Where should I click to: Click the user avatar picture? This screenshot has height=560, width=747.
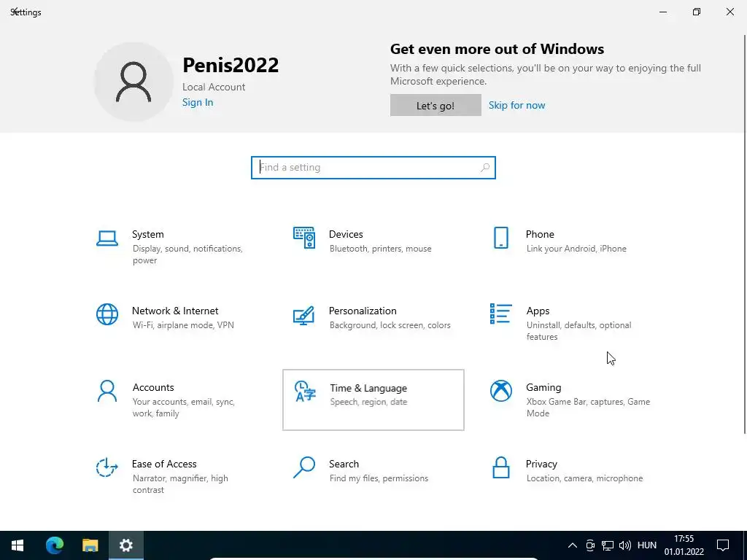coord(133,82)
